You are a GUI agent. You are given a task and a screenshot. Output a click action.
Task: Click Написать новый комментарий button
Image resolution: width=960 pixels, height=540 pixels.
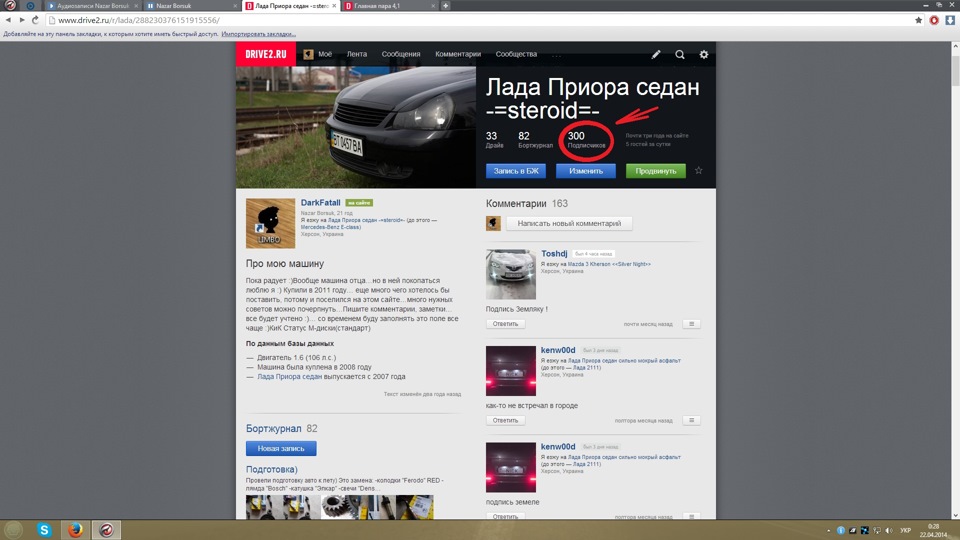(x=569, y=223)
